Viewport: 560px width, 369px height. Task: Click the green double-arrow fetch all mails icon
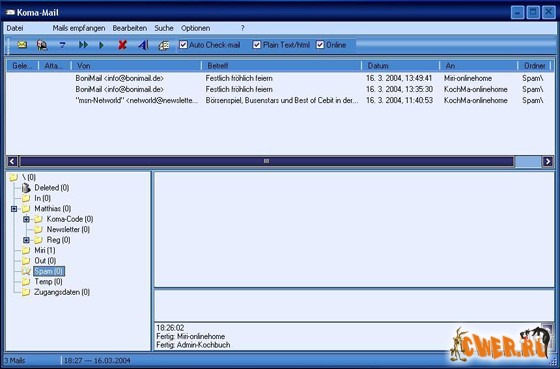click(83, 45)
